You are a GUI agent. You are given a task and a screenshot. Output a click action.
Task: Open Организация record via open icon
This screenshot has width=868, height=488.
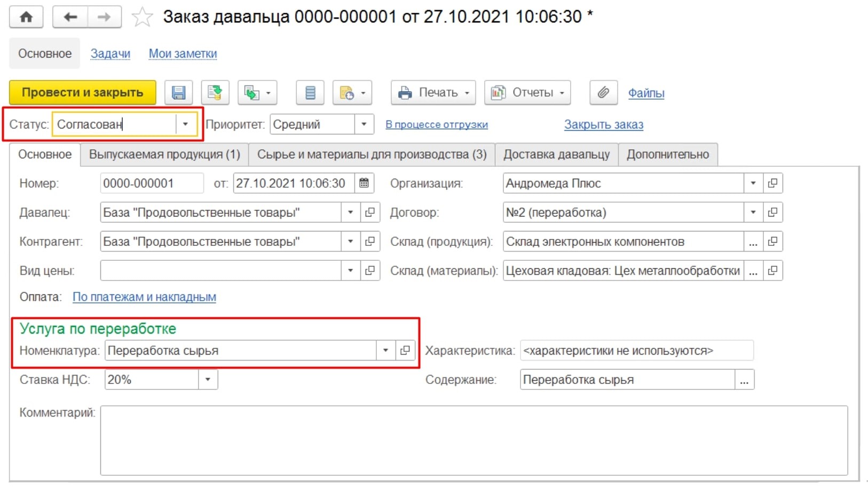coord(772,183)
